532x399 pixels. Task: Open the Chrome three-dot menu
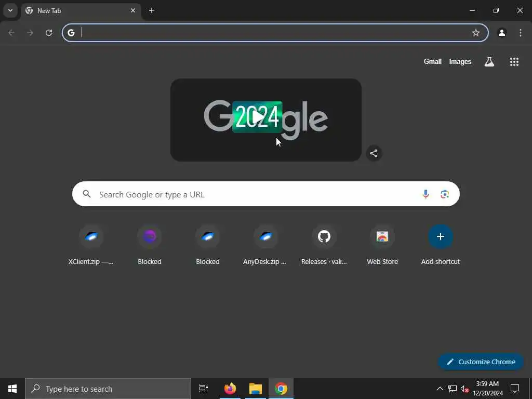[x=521, y=33]
